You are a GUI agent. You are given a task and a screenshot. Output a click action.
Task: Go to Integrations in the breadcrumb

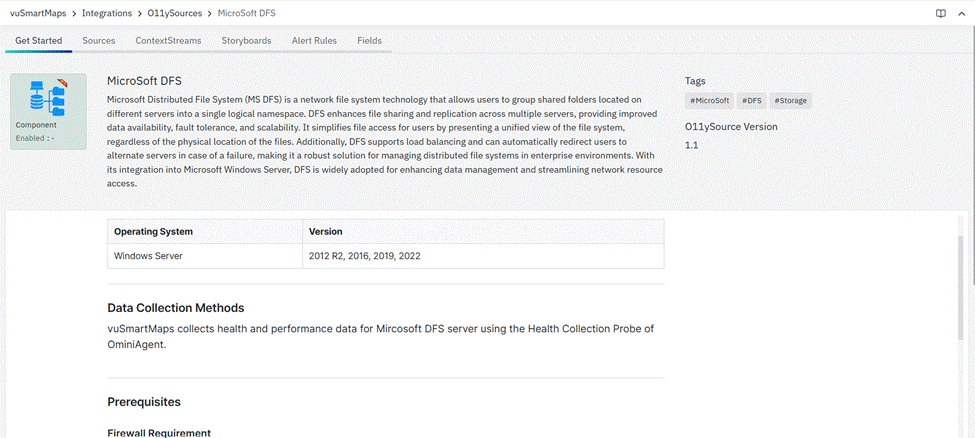tap(106, 14)
